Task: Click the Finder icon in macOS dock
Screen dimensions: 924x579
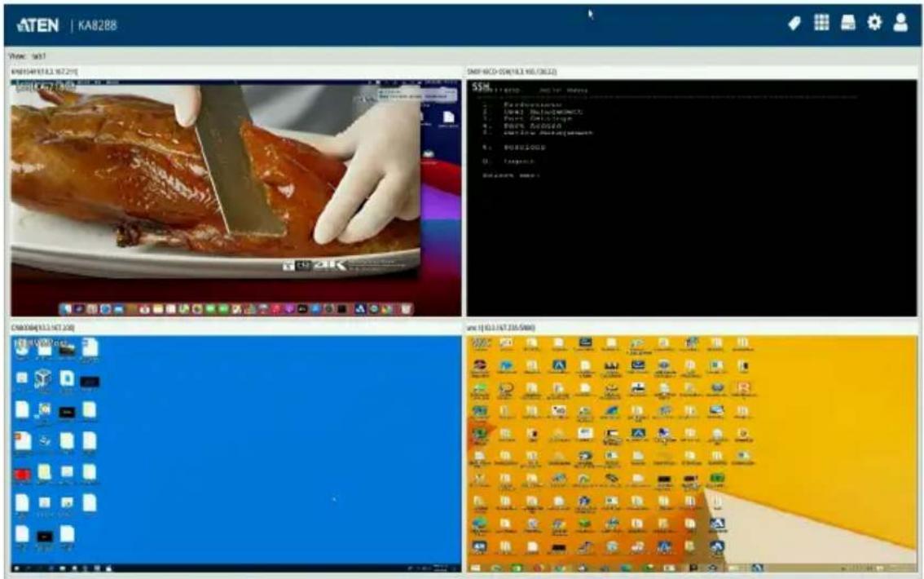Action: tap(67, 309)
